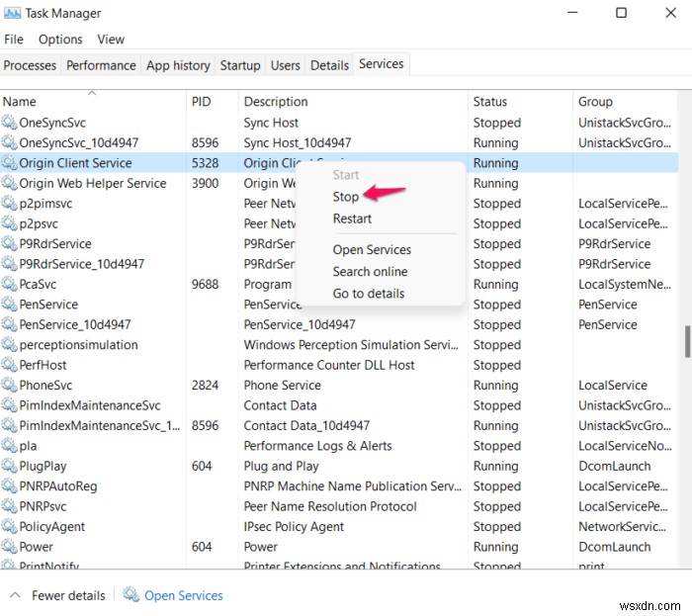Sort services by the Name column header
692x616 pixels.
19,101
